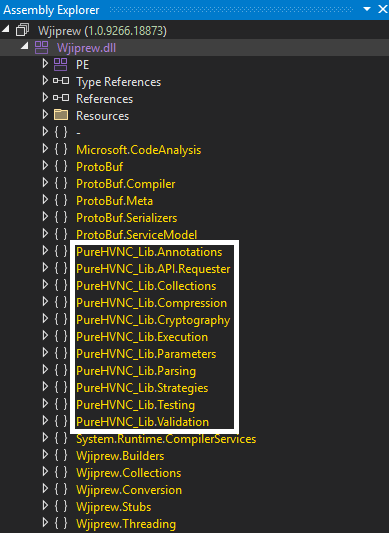Collapse the Wjiprew (1.0.9266.18873) assembly root
The image size is (389, 533).
click(6, 29)
